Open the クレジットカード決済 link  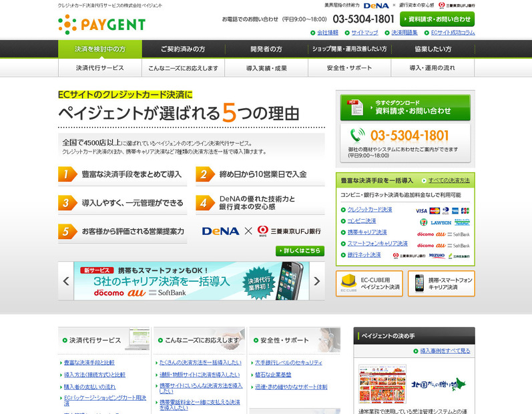(370, 210)
